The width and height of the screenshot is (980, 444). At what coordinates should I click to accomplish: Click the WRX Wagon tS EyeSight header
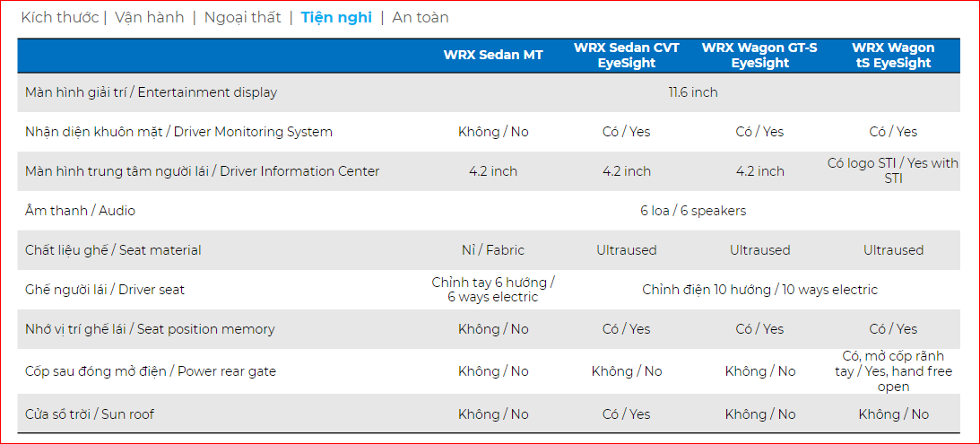(893, 55)
